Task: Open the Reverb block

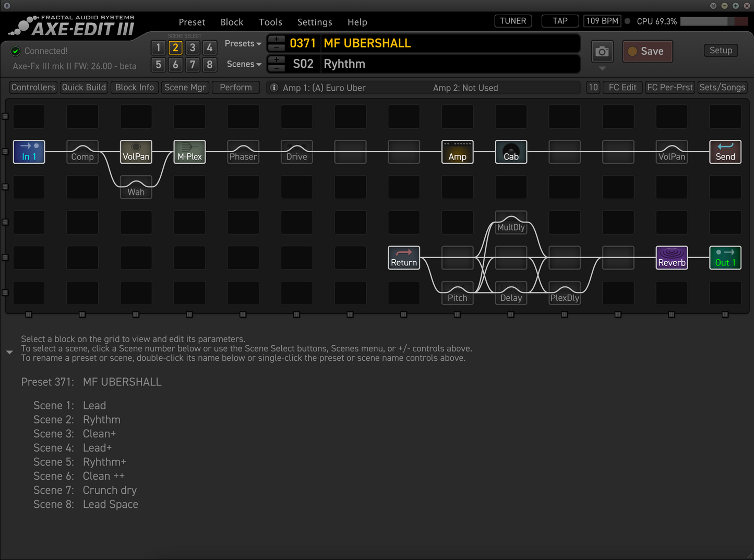Action: 672,257
